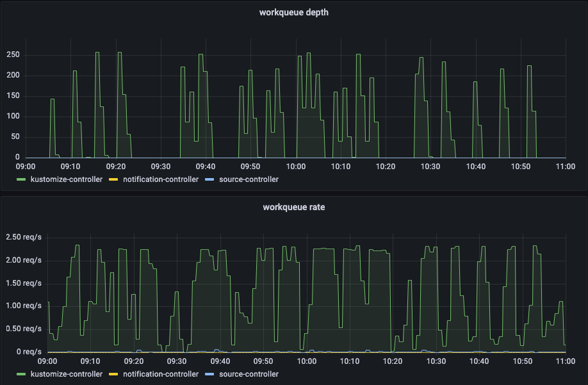The width and height of the screenshot is (588, 385).
Task: Click the 100 y-axis label in depth chart
Action: (x=13, y=116)
